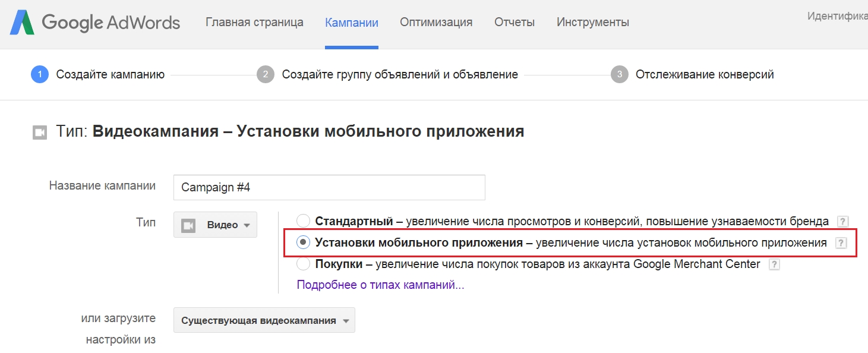Open the Инструменты tab

[593, 23]
